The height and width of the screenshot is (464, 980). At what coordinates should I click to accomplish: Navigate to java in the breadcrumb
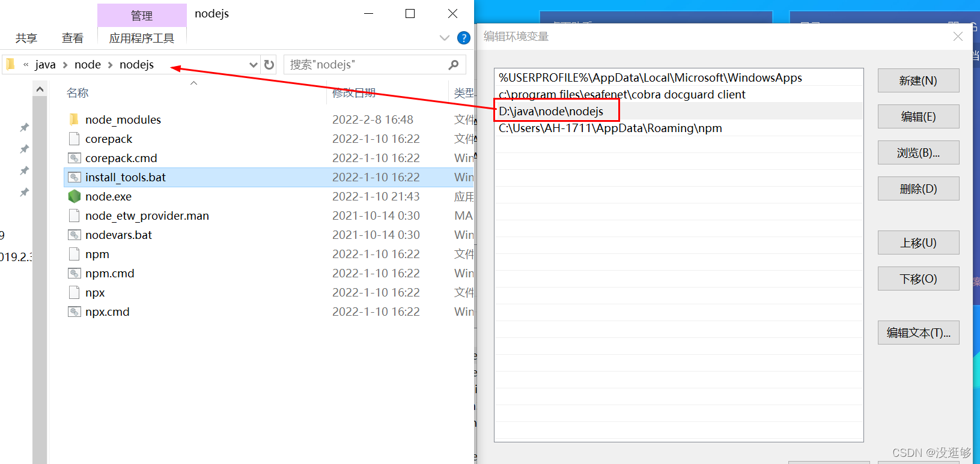(x=45, y=65)
